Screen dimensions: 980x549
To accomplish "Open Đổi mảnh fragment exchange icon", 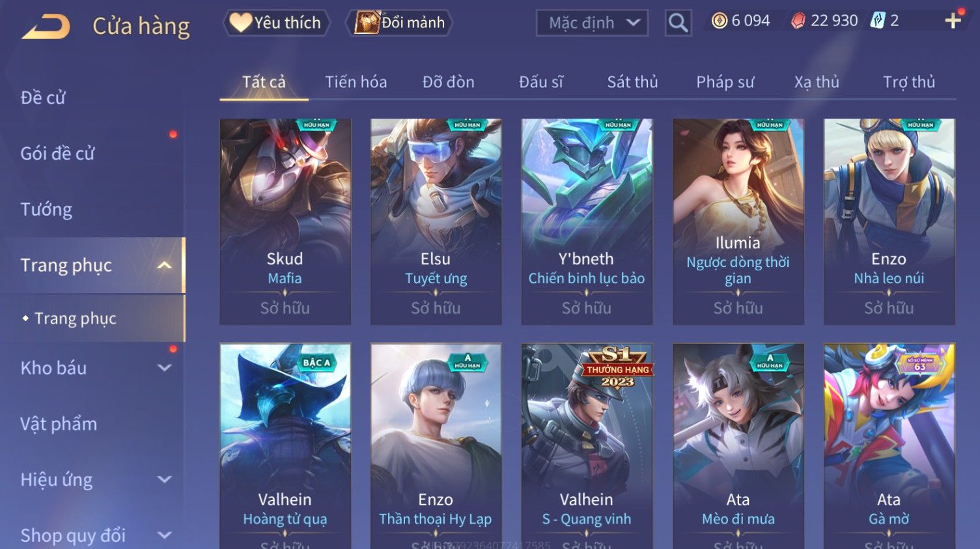I will coord(367,23).
